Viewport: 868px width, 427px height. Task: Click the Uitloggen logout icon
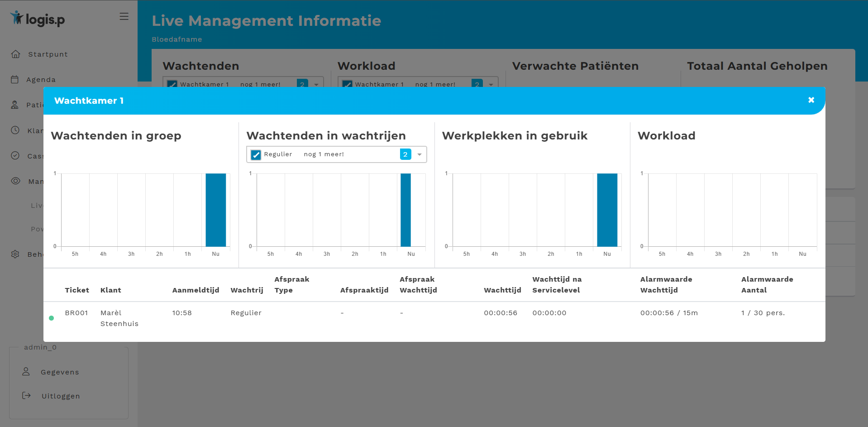click(x=27, y=396)
